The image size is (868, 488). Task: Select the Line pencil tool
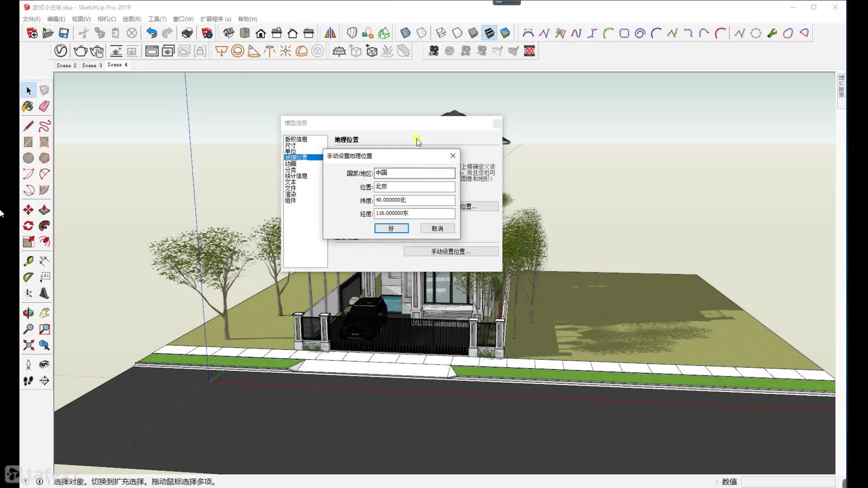pos(28,126)
